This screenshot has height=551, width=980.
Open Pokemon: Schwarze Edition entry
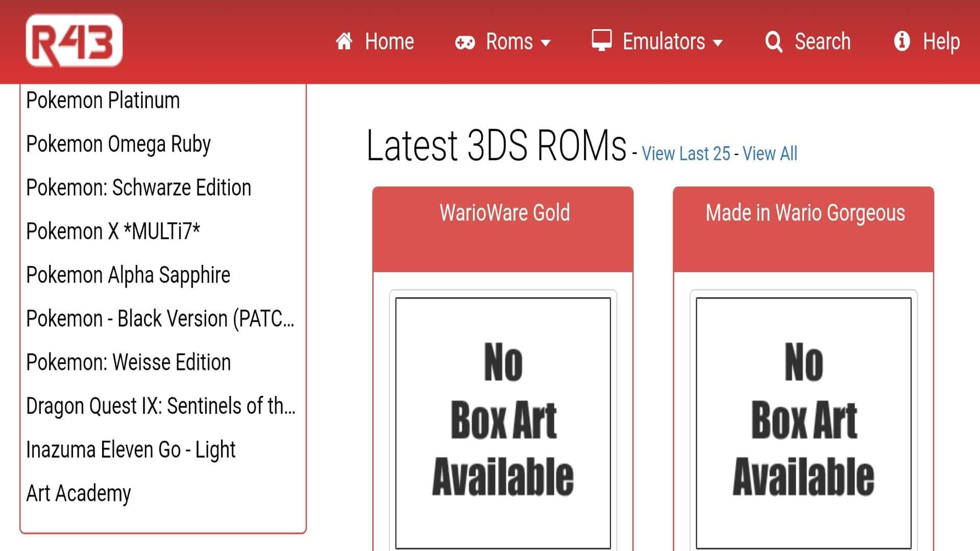point(139,188)
